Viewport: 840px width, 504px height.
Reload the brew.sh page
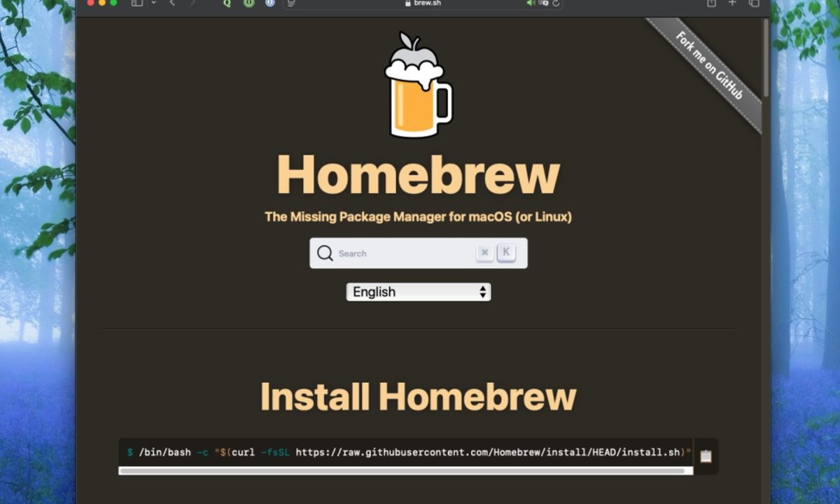pos(556,3)
